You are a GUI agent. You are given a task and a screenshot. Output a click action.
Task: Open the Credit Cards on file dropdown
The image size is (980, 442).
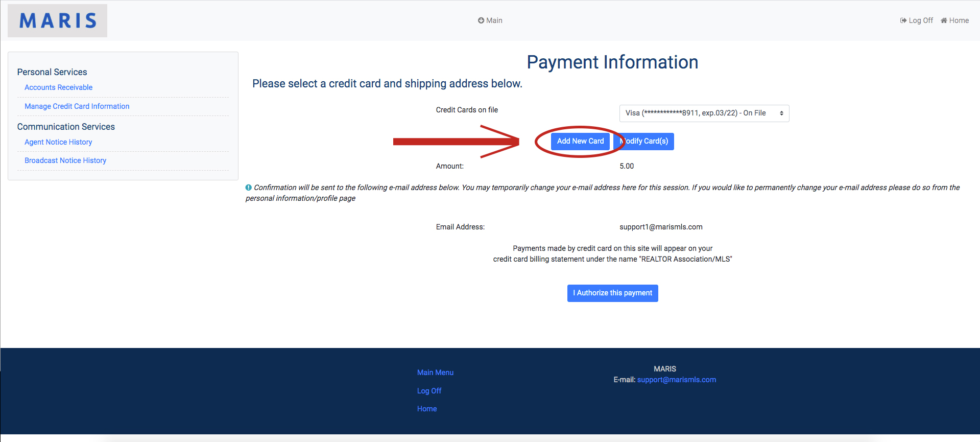pos(704,113)
